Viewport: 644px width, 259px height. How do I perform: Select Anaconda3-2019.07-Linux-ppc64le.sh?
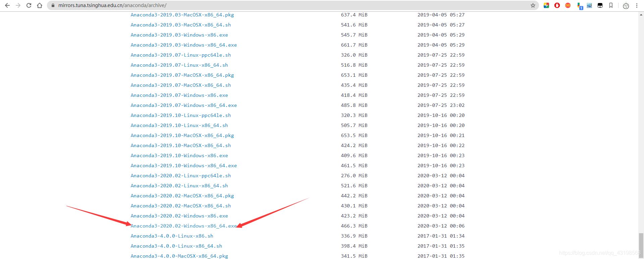click(x=181, y=55)
